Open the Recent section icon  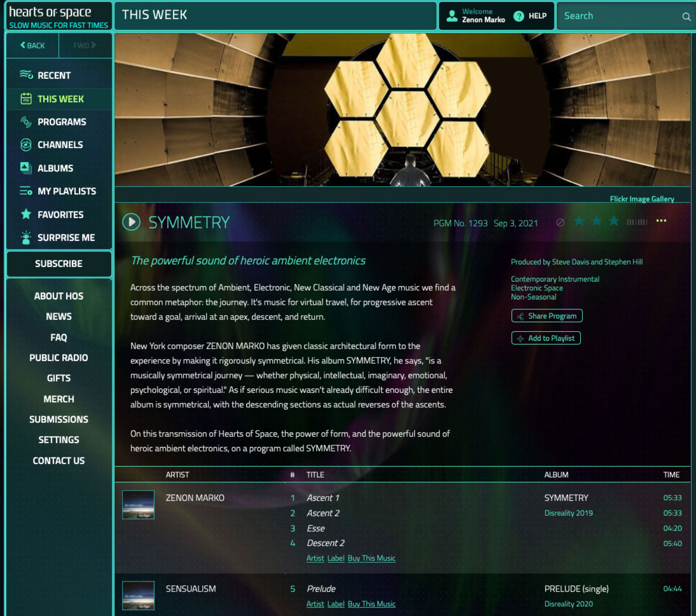(26, 75)
